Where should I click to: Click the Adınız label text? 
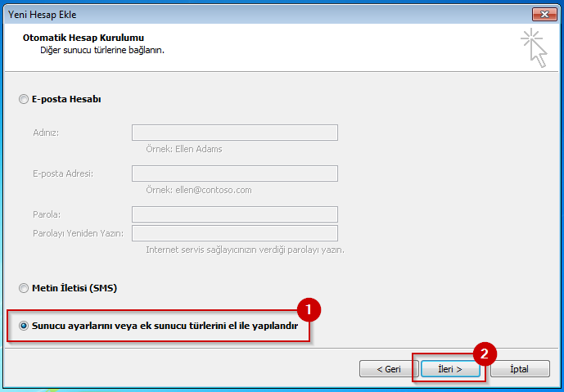click(x=46, y=133)
